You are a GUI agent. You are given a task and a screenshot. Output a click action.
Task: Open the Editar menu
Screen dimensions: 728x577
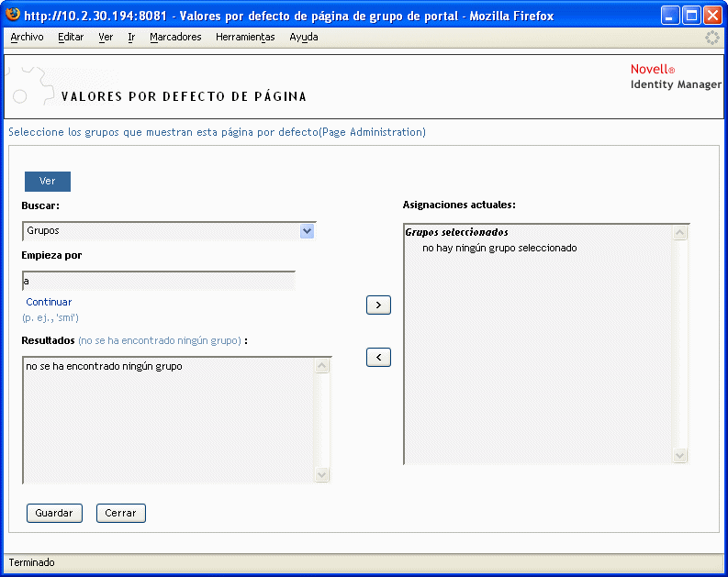click(71, 37)
